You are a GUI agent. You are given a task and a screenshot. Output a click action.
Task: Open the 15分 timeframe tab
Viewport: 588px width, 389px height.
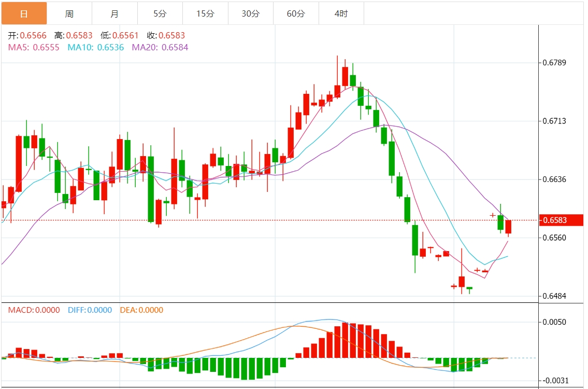(206, 13)
